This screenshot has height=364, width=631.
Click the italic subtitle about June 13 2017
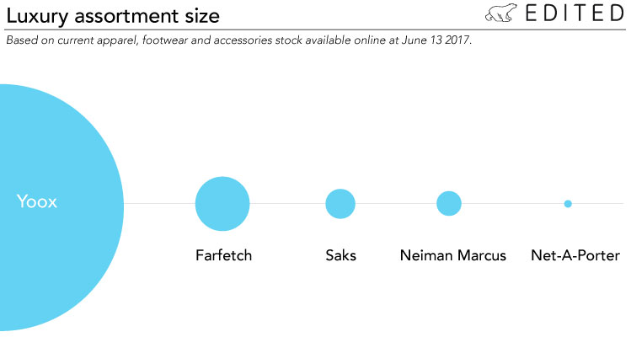point(238,40)
